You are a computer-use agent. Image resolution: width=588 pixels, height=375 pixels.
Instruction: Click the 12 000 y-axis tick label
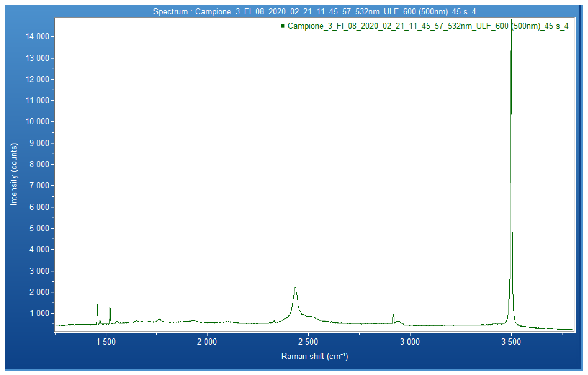37,79
